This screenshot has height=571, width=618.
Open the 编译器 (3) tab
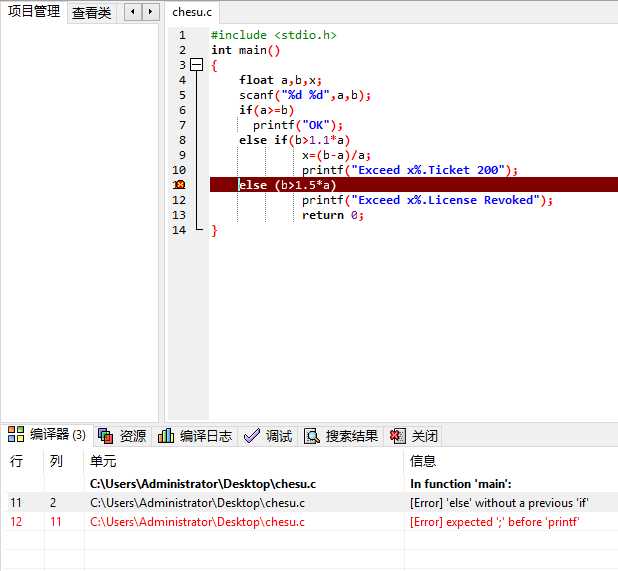pyautogui.click(x=47, y=435)
